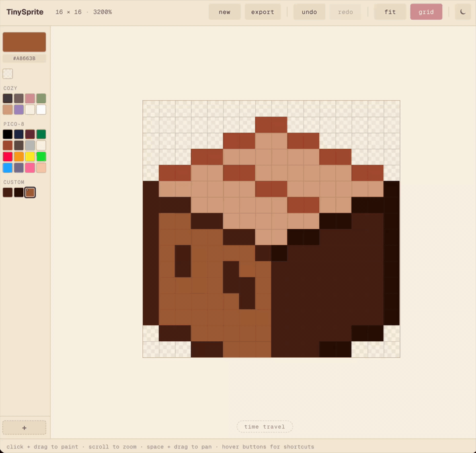Viewport: 476px width, 453px height.
Task: Pick the dark green PICO-8 swatch
Action: 41,134
